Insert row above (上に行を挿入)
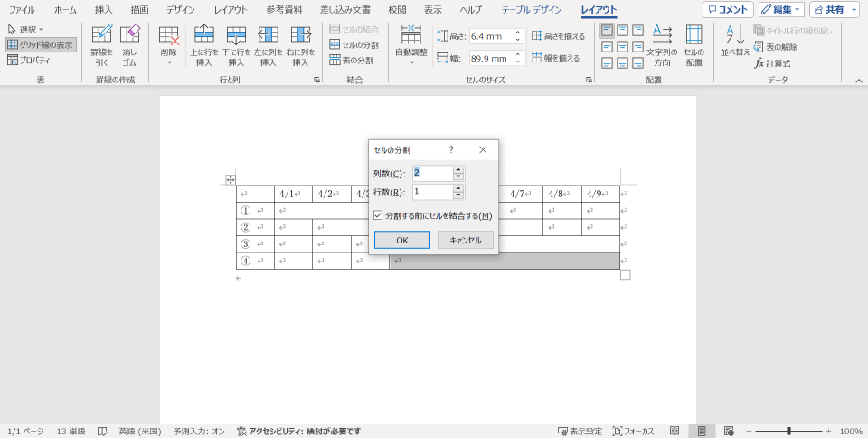This screenshot has height=438, width=868. pyautogui.click(x=204, y=46)
